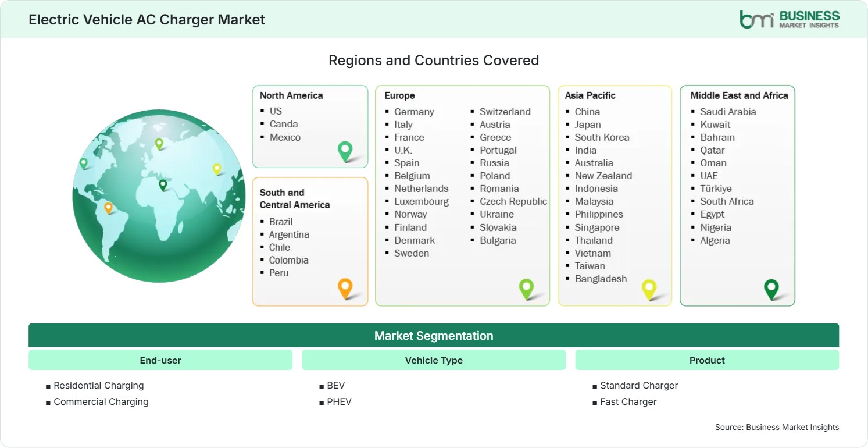Click 'Bangladesh' in Asia Pacific list
The width and height of the screenshot is (868, 448).
pos(601,279)
